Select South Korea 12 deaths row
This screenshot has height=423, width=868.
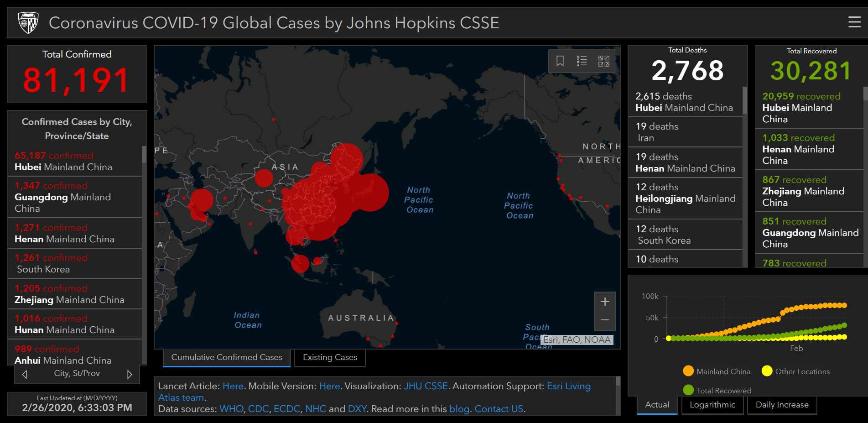click(685, 235)
